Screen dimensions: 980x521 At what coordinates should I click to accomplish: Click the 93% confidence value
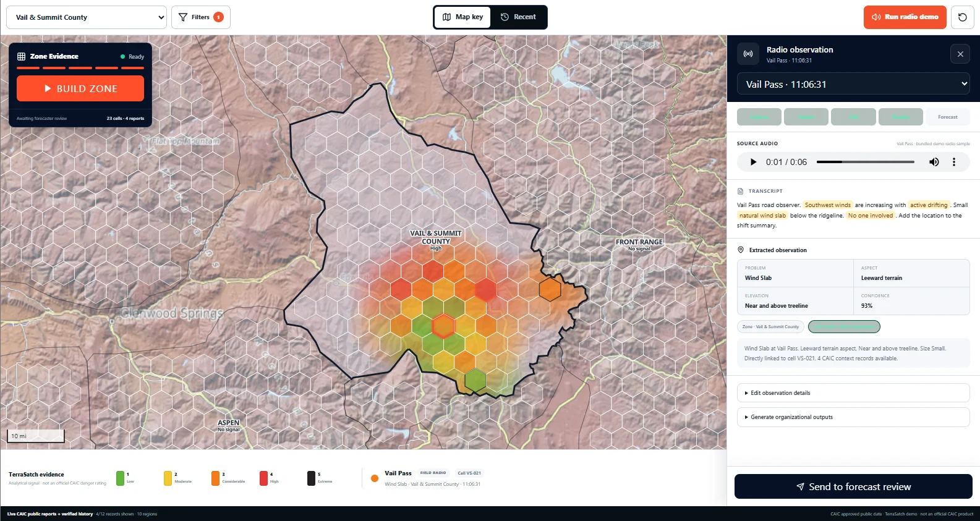point(867,306)
